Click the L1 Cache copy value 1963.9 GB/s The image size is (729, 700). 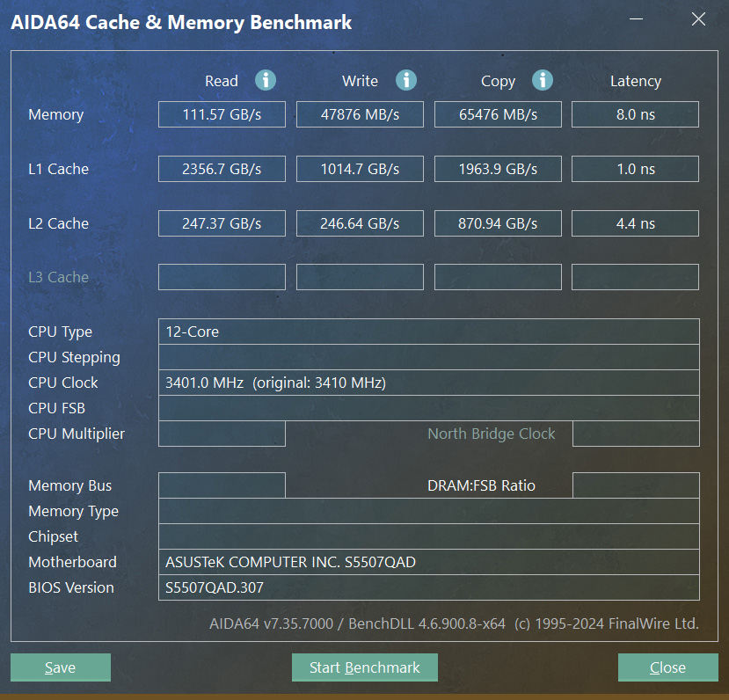[498, 169]
